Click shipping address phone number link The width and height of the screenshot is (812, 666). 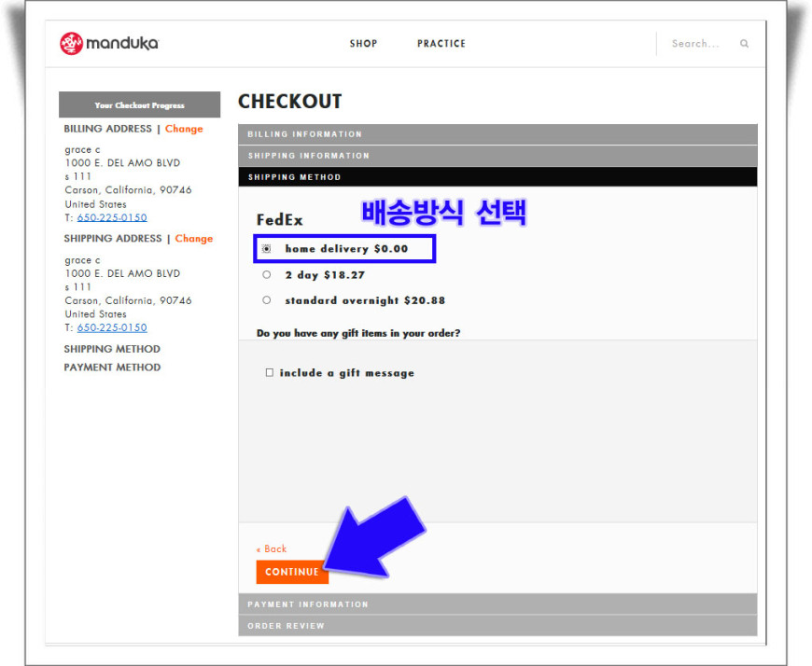[x=112, y=327]
